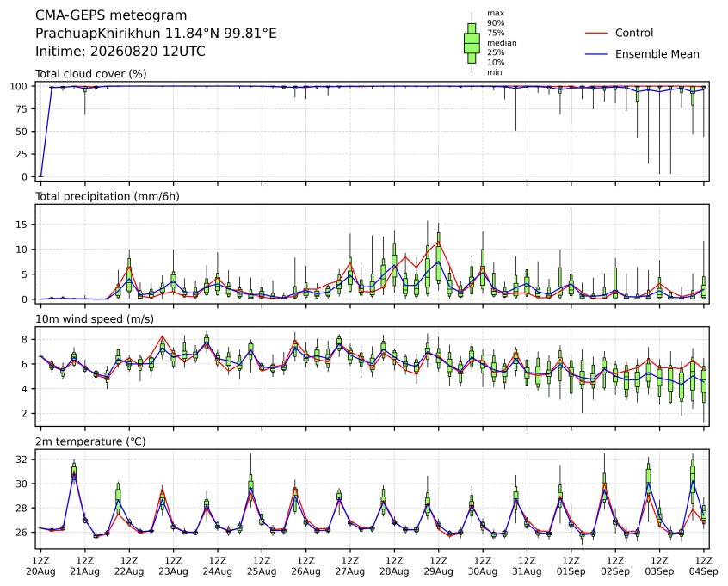Select the Ensemble Mean legend label
Viewport: 728px width, 586px height.
point(657,54)
